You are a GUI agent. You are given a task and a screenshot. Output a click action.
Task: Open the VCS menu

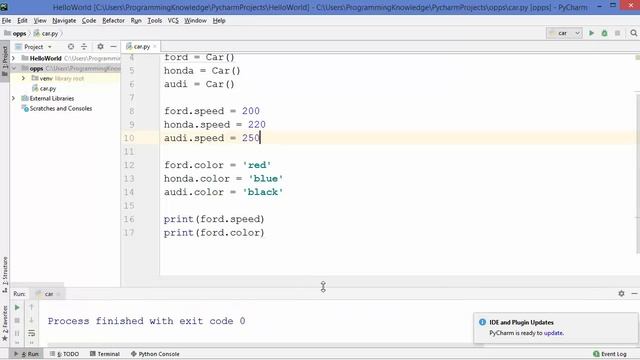click(x=173, y=20)
